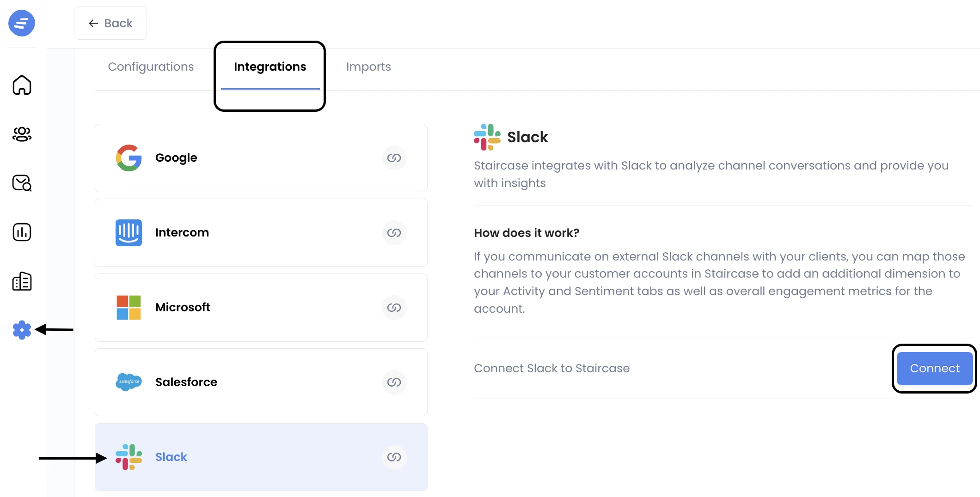Click the Google link icon
Screen dimensions: 980x497
(394, 158)
